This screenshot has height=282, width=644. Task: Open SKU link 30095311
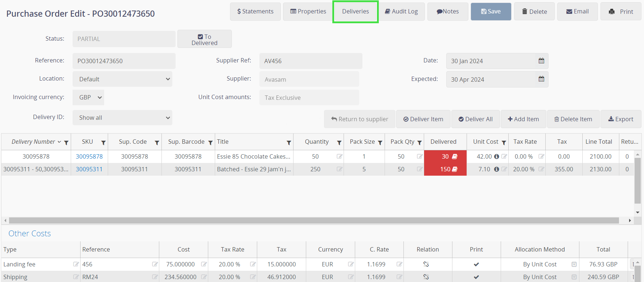[89, 169]
